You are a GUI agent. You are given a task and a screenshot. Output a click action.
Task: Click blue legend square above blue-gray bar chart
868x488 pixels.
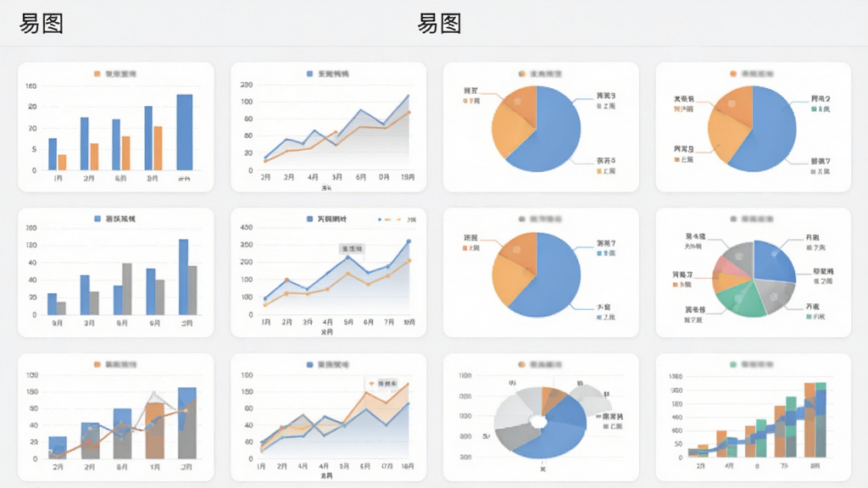pyautogui.click(x=97, y=219)
